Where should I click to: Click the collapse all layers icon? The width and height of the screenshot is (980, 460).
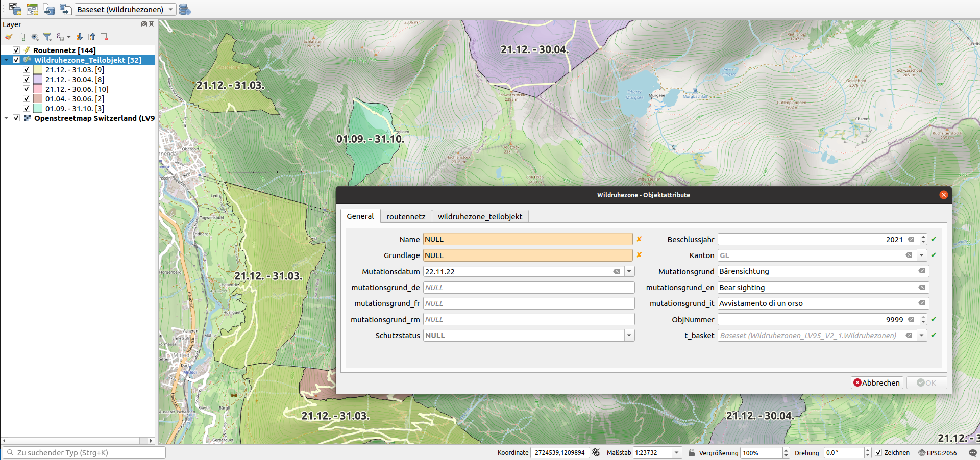tap(91, 37)
